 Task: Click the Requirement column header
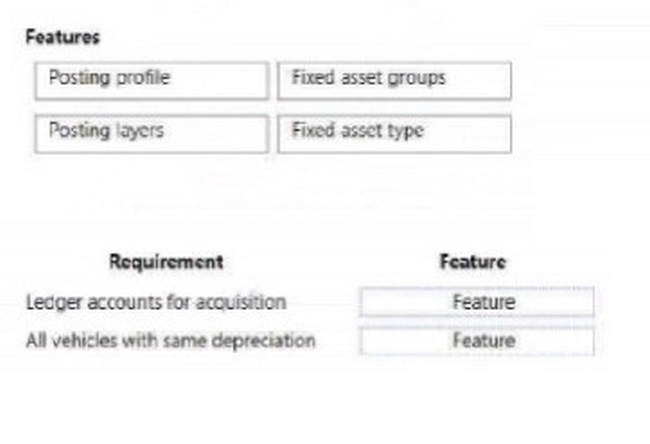tap(165, 262)
